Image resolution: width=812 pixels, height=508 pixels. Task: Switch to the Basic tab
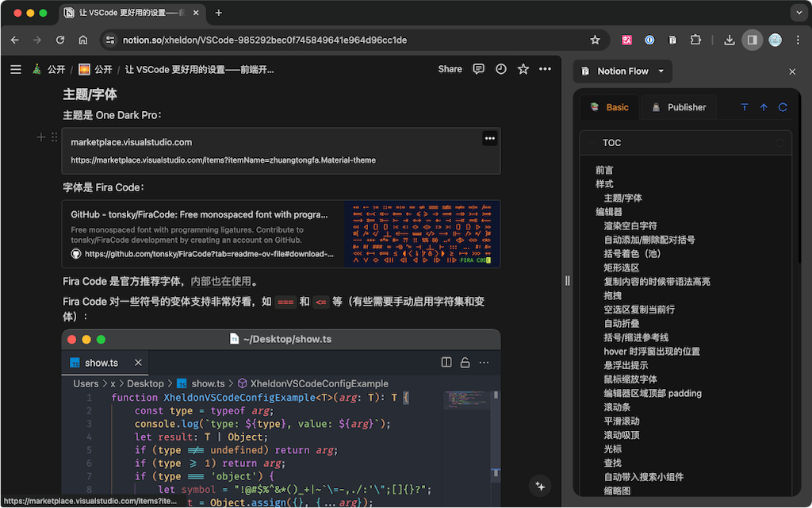coord(610,107)
